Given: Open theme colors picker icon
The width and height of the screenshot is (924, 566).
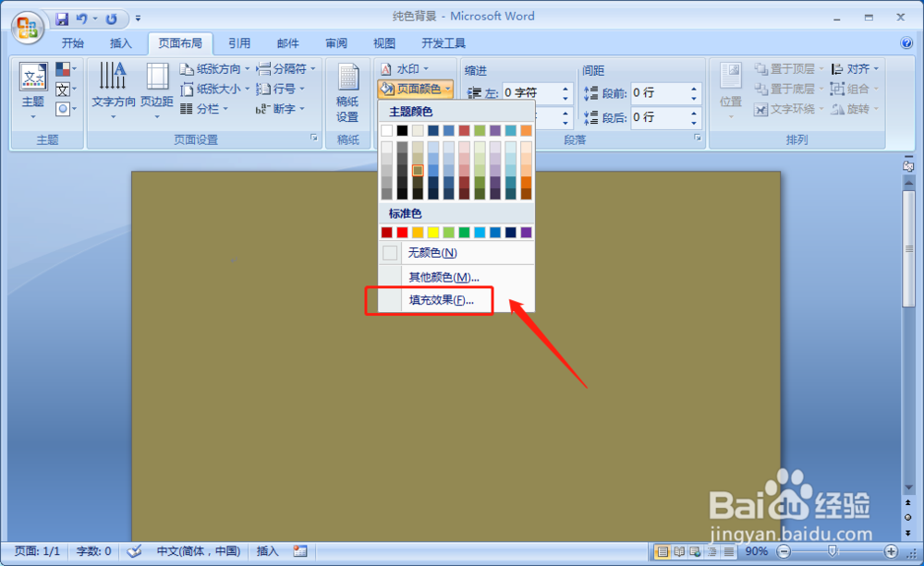Looking at the screenshot, I should (x=66, y=69).
